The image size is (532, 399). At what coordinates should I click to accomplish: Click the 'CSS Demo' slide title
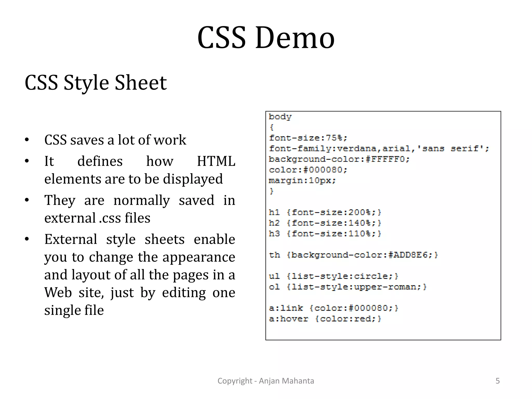pos(266,37)
